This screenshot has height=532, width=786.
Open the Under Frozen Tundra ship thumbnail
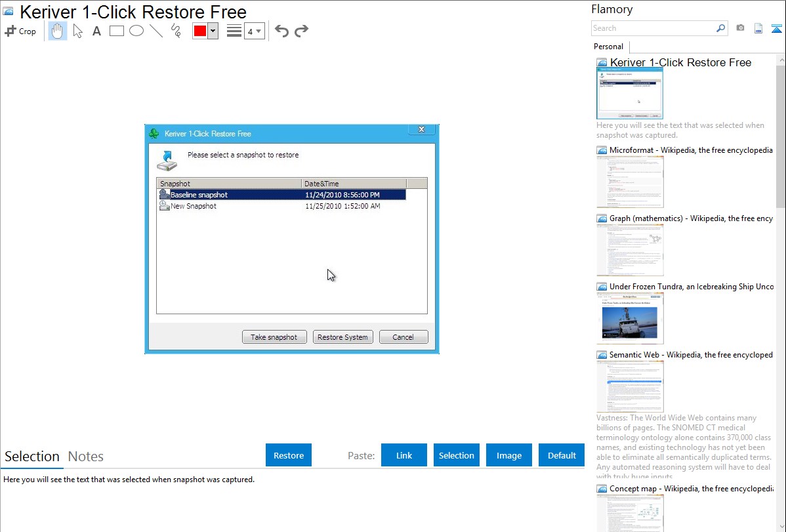[630, 318]
